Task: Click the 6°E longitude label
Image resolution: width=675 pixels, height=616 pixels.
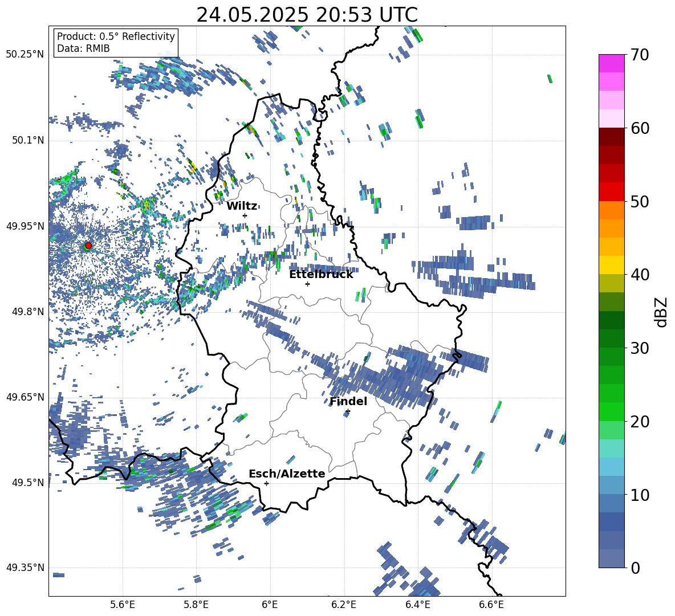Action: pyautogui.click(x=270, y=605)
